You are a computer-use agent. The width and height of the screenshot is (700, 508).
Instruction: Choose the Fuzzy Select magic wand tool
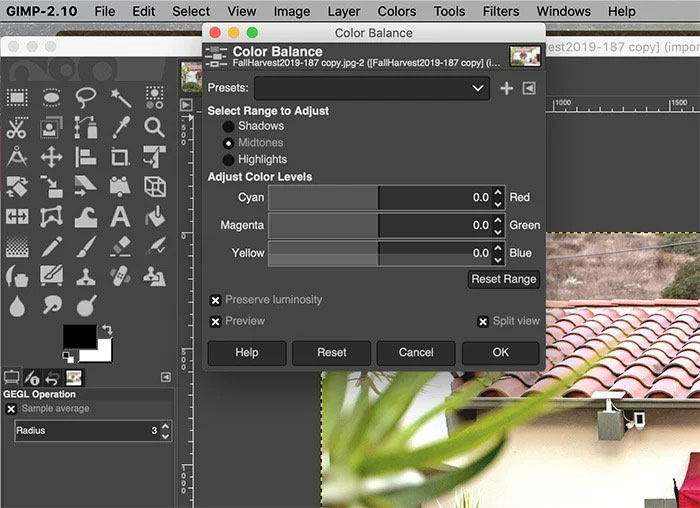click(x=121, y=98)
